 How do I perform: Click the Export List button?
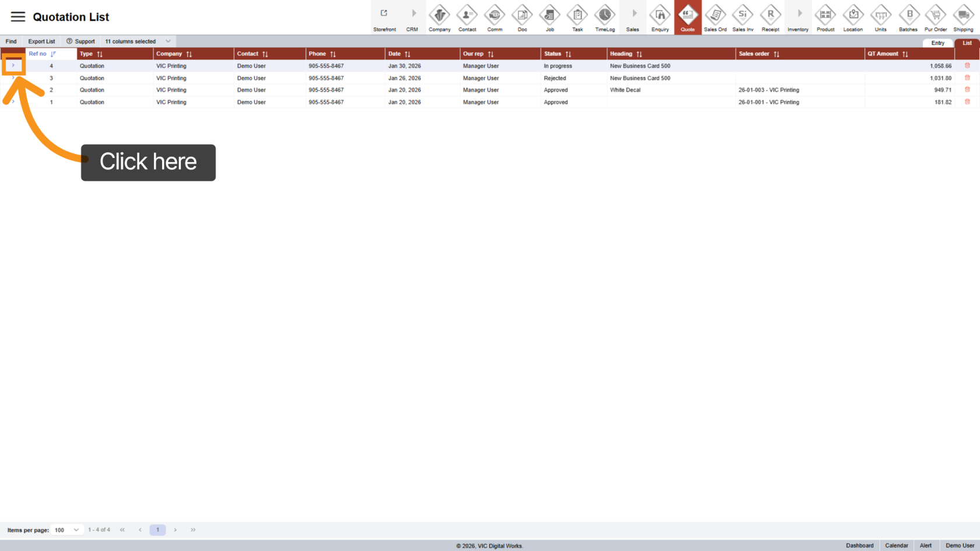pyautogui.click(x=41, y=41)
